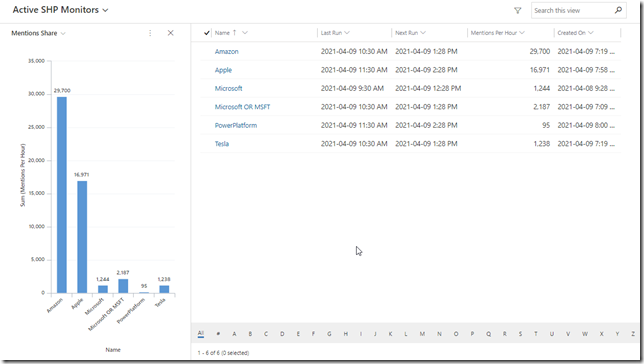
Task: Open the Apple monitor record
Action: pyautogui.click(x=223, y=70)
